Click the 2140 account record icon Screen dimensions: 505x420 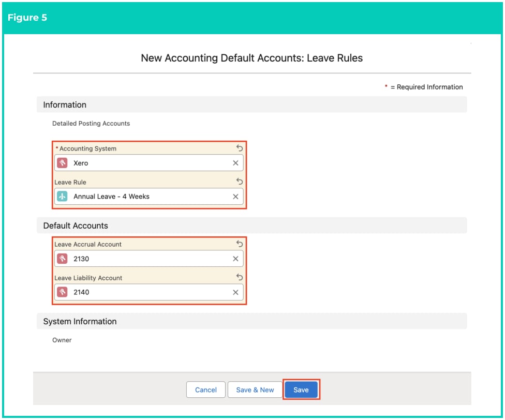[62, 292]
